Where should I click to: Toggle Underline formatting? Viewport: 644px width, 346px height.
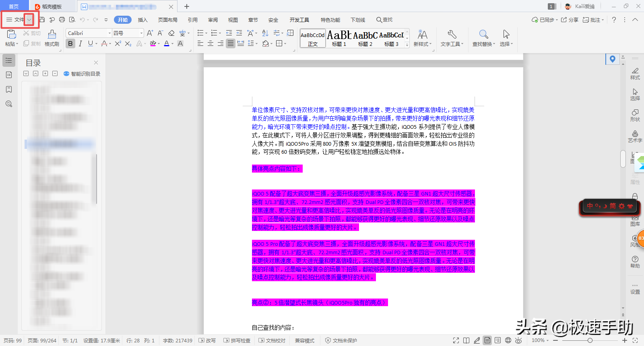[x=90, y=43]
